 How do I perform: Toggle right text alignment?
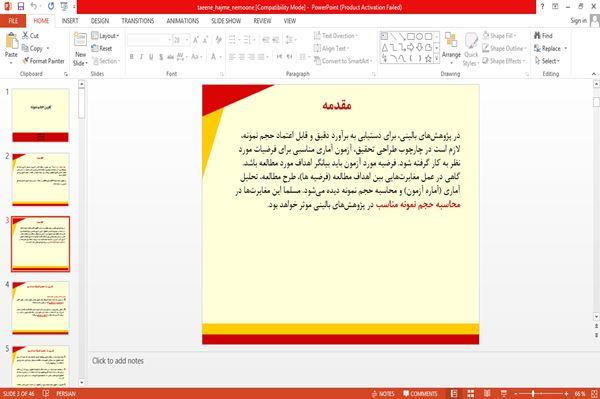tap(251, 57)
